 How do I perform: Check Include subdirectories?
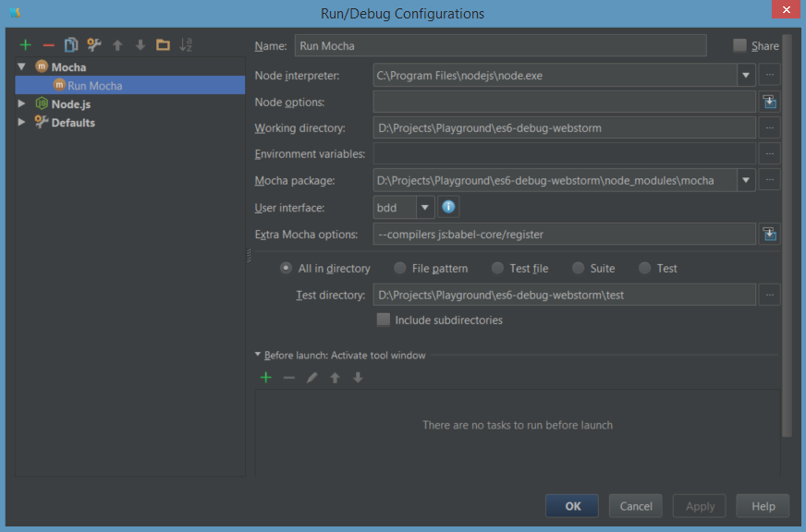[383, 320]
